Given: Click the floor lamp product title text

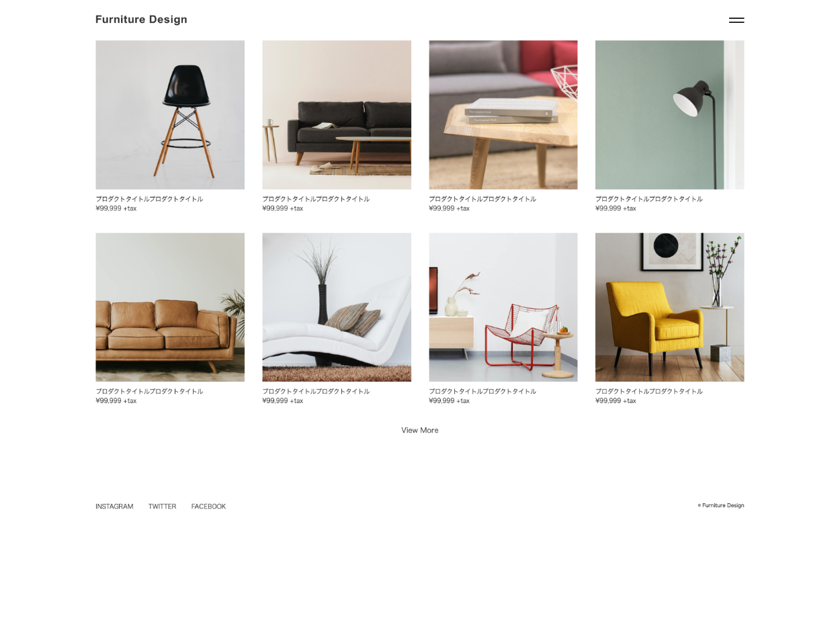Looking at the screenshot, I should [x=649, y=199].
